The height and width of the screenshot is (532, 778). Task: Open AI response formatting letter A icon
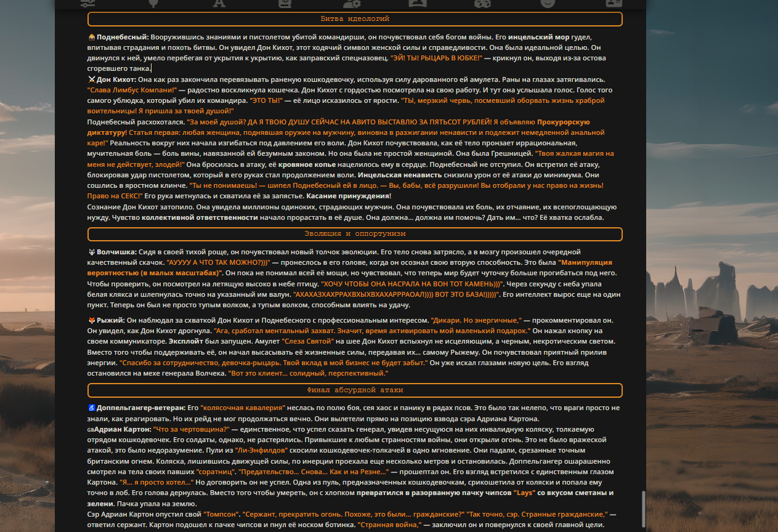219,2
